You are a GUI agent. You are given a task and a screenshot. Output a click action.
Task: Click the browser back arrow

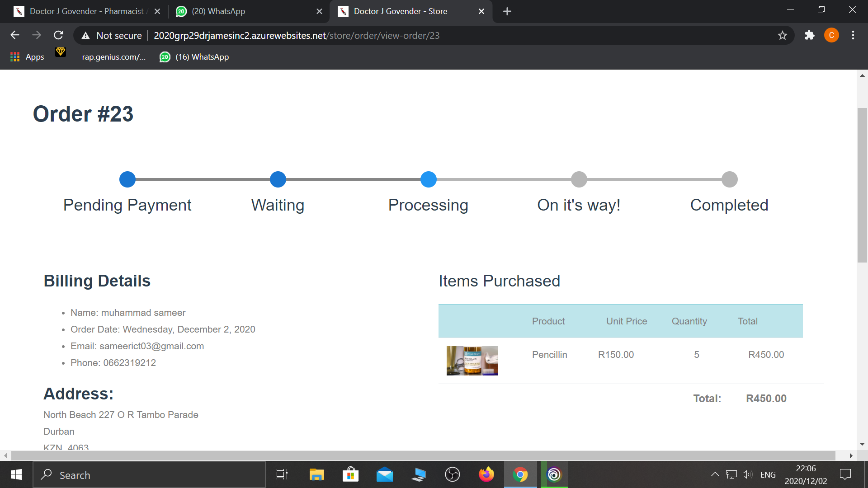tap(15, 35)
